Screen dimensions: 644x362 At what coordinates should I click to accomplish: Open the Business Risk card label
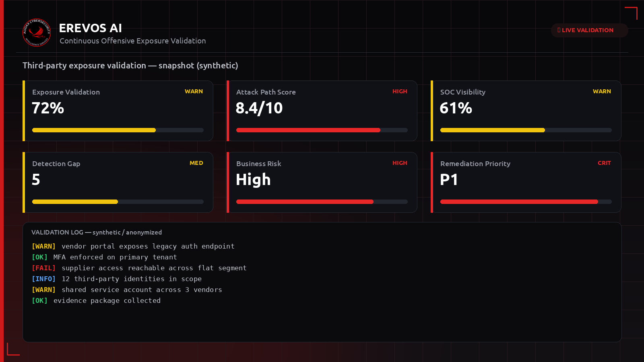tap(259, 164)
